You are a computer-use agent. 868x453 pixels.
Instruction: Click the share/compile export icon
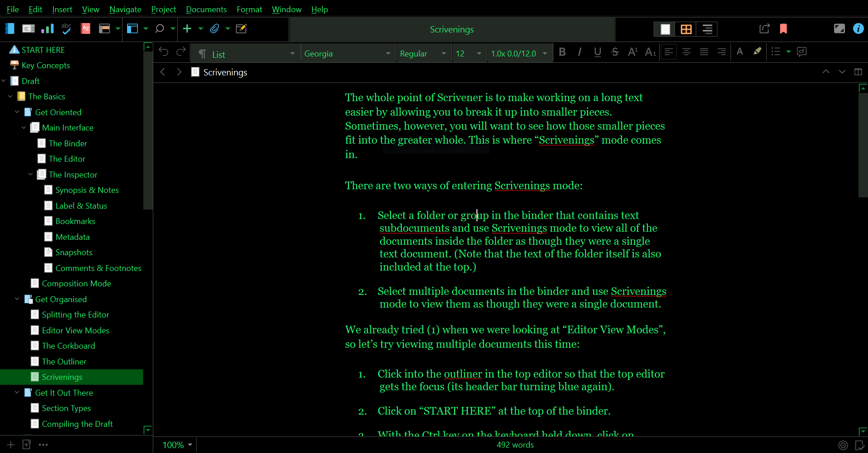764,29
